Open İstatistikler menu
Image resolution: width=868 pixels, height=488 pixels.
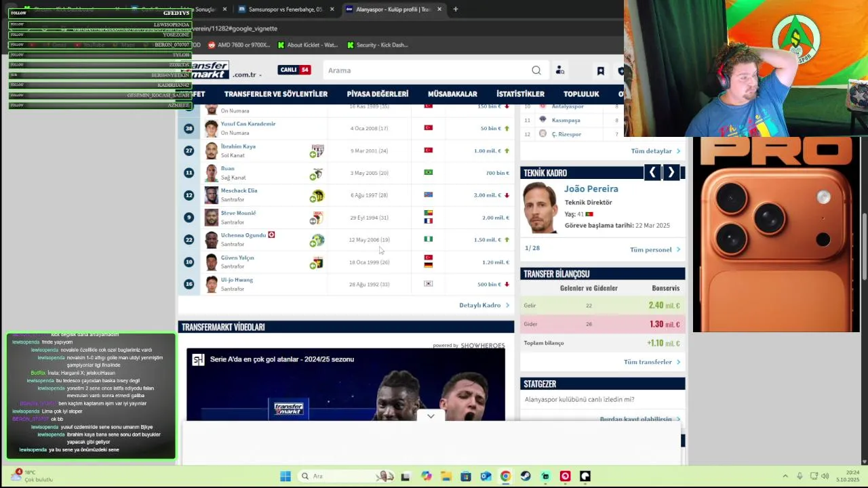pyautogui.click(x=520, y=94)
